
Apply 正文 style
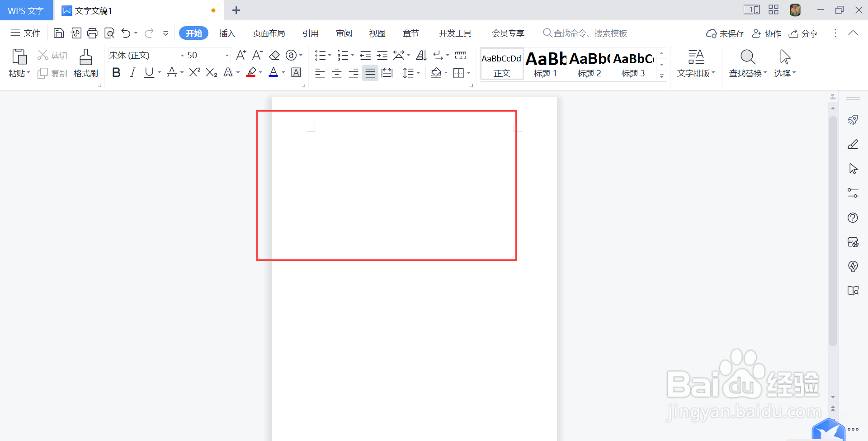pyautogui.click(x=502, y=64)
